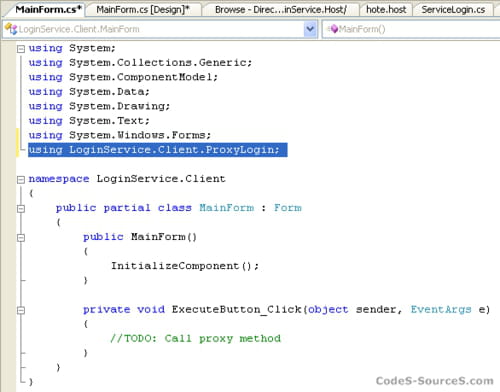This screenshot has width=500, height=392.
Task: Open the ServiceLogin.cs tab
Action: 453,10
